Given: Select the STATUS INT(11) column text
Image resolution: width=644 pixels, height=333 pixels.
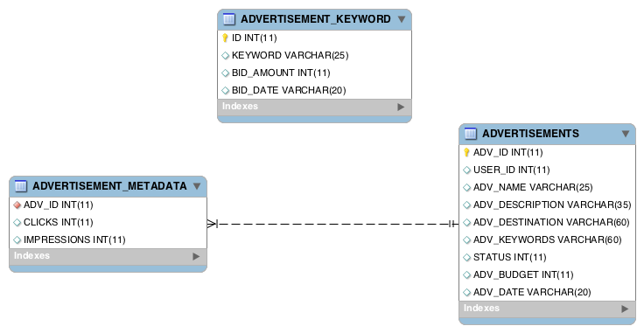Looking at the screenshot, I should point(510,257).
